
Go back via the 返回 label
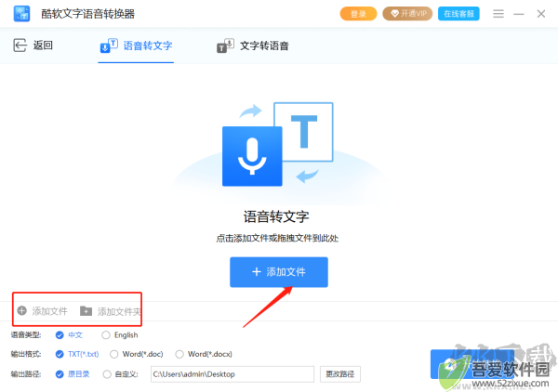43,46
